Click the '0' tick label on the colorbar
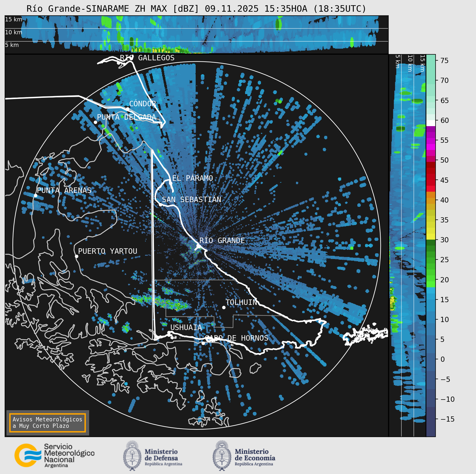This screenshot has width=476, height=474. point(442,359)
